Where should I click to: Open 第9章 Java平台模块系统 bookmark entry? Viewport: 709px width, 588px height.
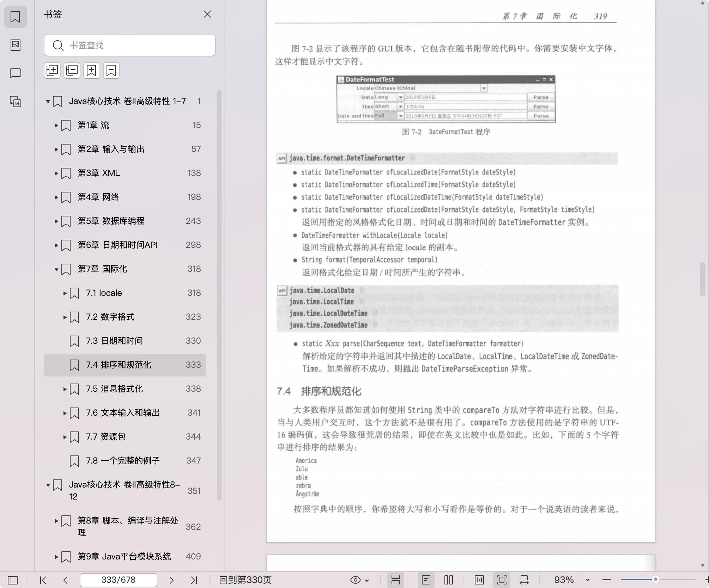pos(125,557)
